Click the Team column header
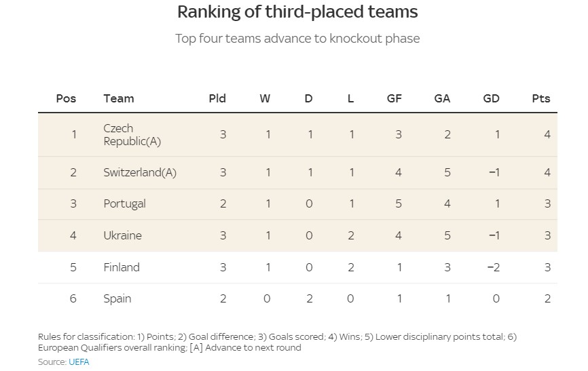588x371 pixels. (119, 98)
